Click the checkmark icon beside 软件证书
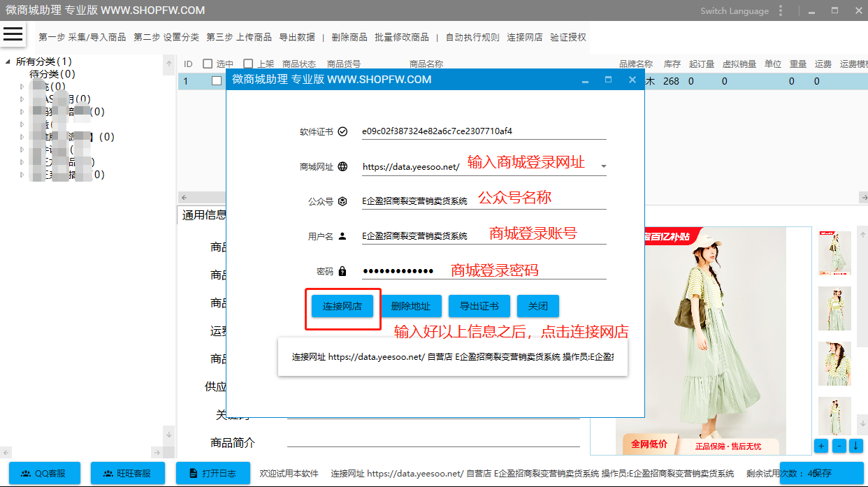 pyautogui.click(x=342, y=131)
